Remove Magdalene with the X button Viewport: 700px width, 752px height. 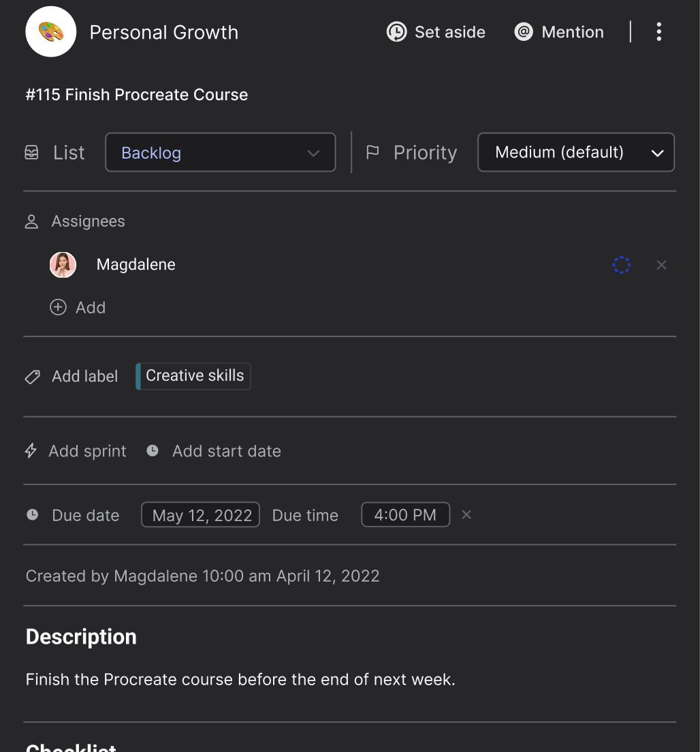[x=661, y=265]
